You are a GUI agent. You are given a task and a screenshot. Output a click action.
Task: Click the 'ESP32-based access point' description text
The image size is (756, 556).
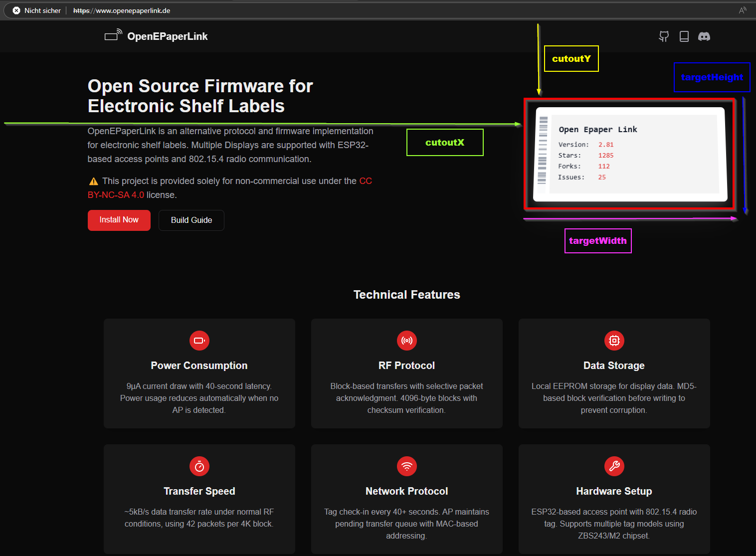click(614, 524)
